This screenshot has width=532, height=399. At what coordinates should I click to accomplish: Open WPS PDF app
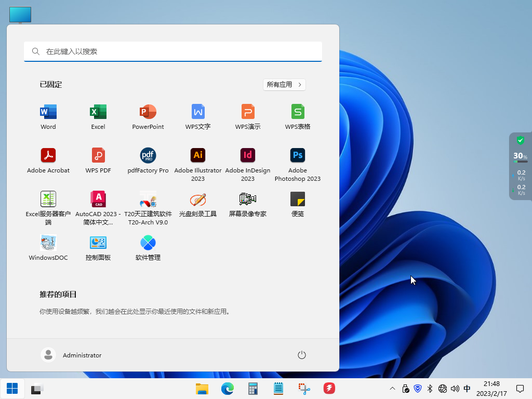(98, 161)
